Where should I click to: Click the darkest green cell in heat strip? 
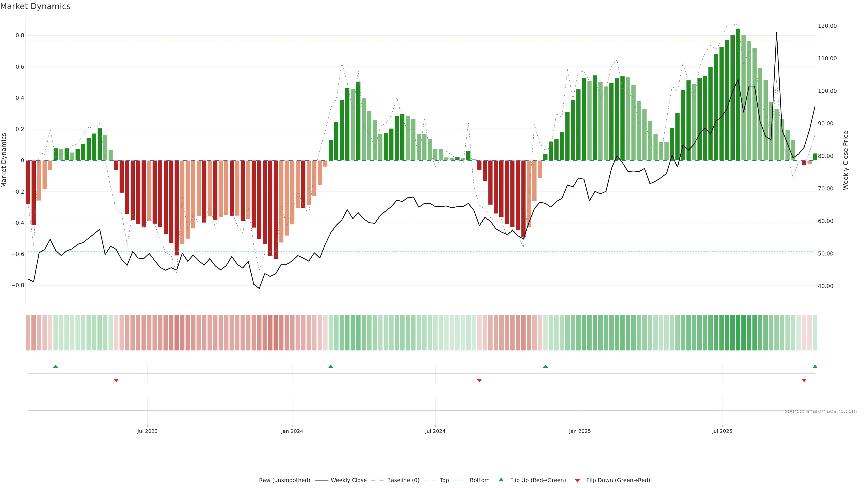click(738, 333)
